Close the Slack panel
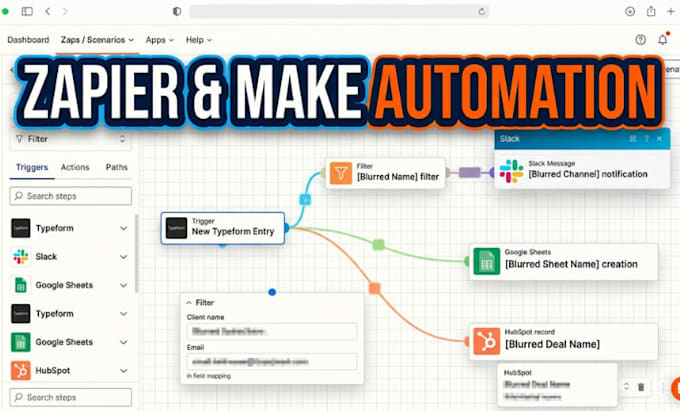The height and width of the screenshot is (411, 680). click(659, 139)
